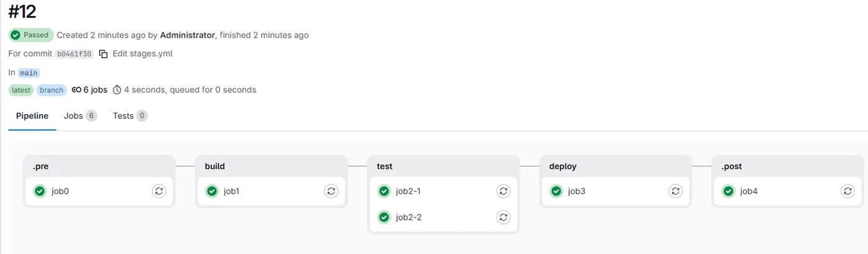Switch to the Jobs tab
The image size is (868, 254).
(81, 116)
